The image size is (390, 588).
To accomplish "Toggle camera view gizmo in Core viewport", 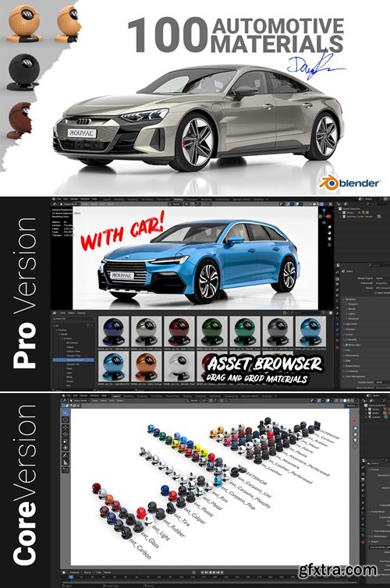I will [355, 440].
